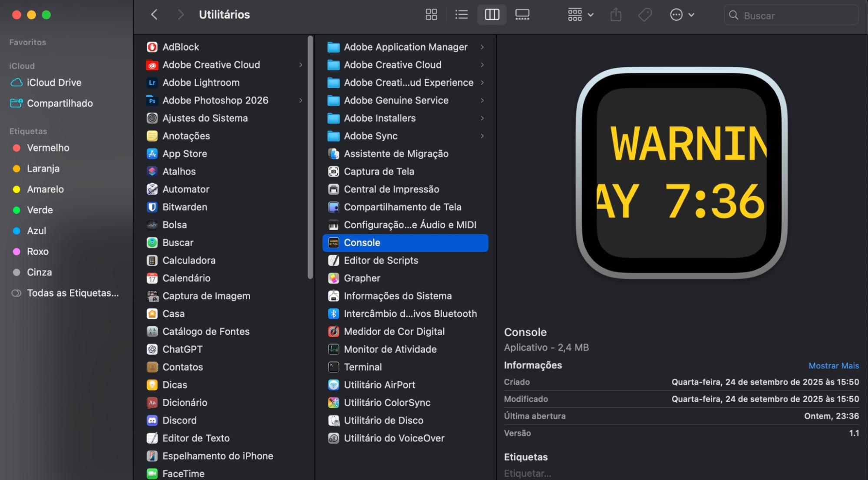The image size is (868, 480).
Task: Switch to list view
Action: click(461, 14)
